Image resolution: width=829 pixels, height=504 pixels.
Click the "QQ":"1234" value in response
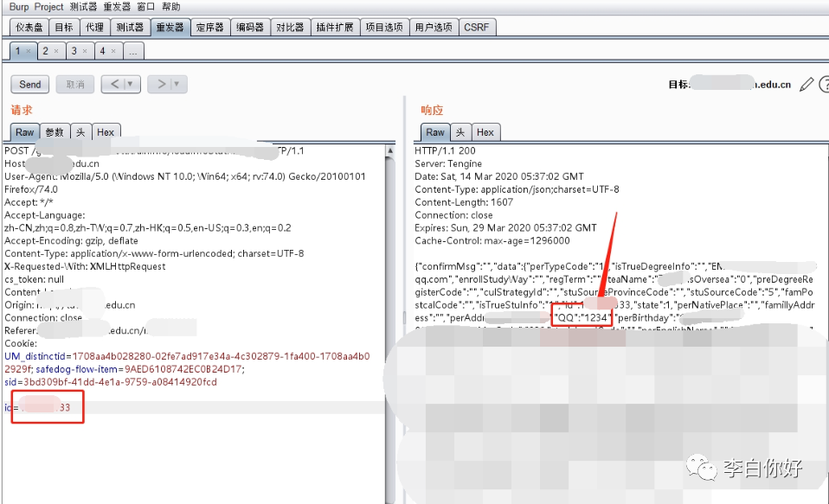[582, 317]
